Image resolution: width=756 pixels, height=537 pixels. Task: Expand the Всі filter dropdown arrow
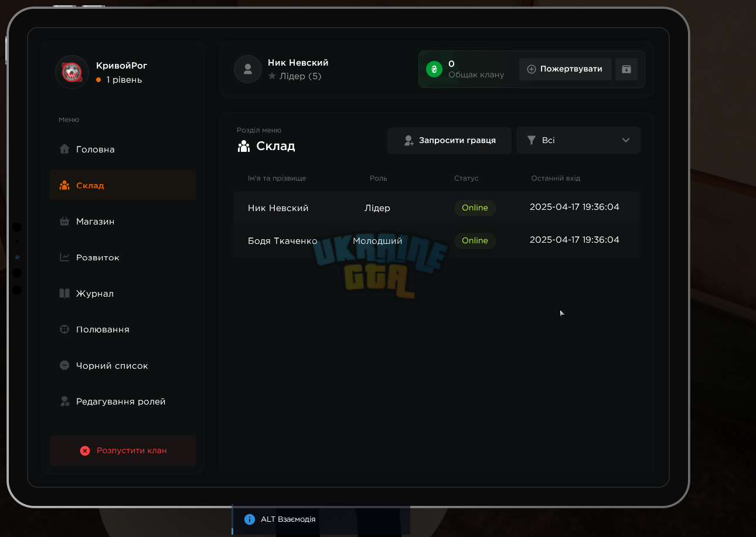point(626,141)
